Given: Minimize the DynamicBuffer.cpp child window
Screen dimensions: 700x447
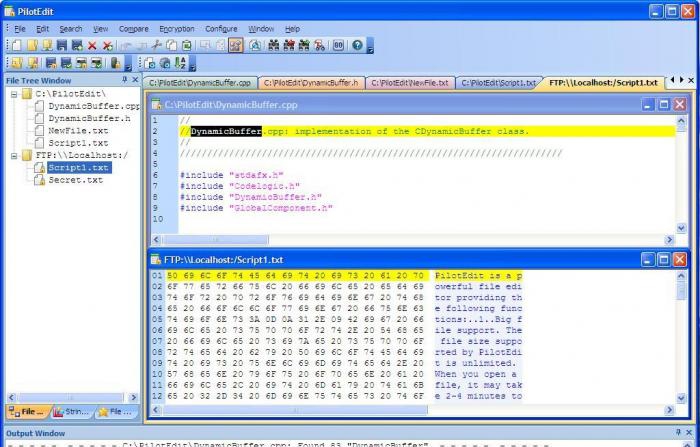Looking at the screenshot, I should pos(648,104).
